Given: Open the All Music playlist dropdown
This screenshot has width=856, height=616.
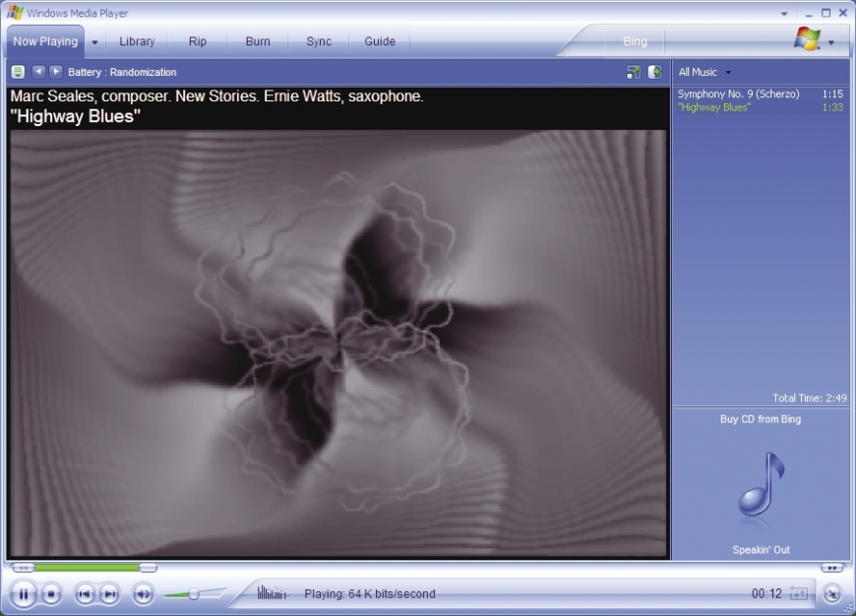Looking at the screenshot, I should point(728,72).
